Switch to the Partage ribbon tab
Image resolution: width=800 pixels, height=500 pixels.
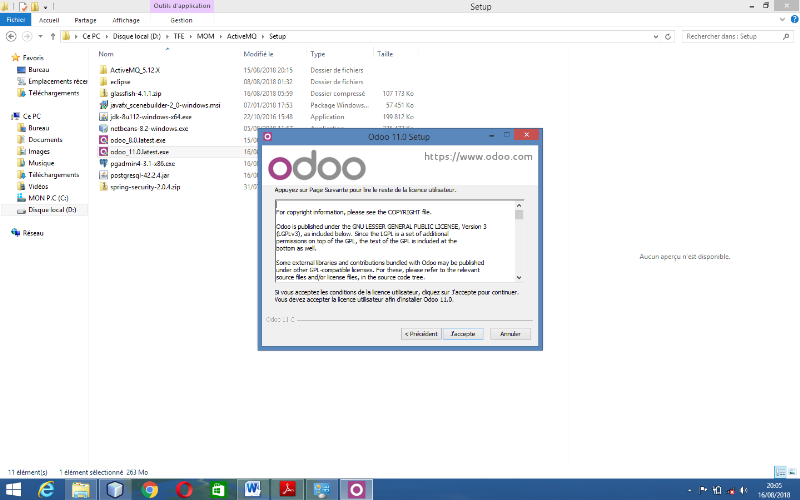click(x=85, y=20)
